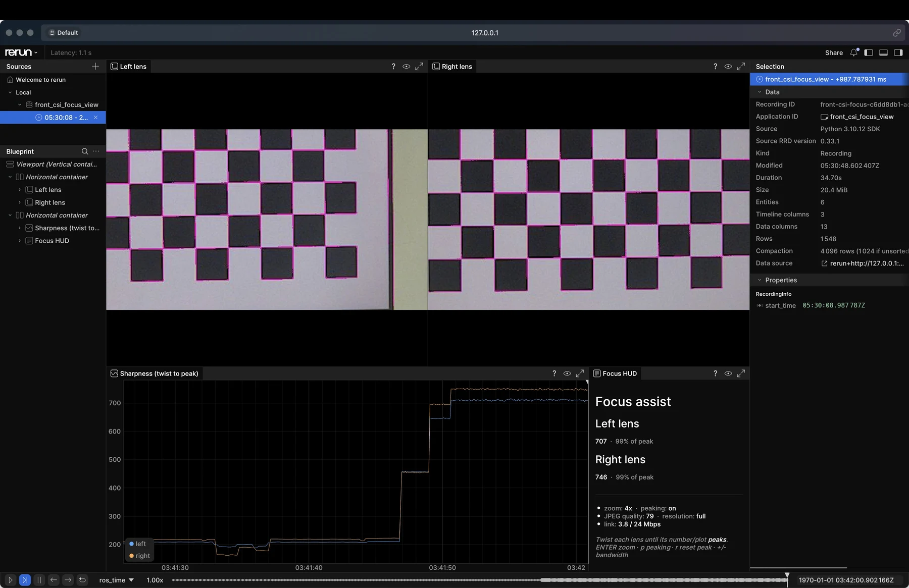The width and height of the screenshot is (909, 588).
Task: Click playback speed 1.00x value
Action: click(155, 580)
